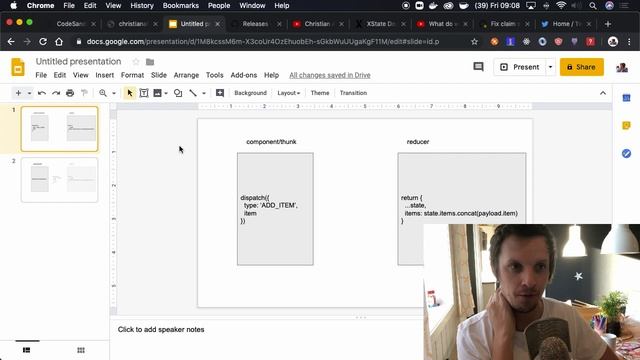This screenshot has height=360, width=640.
Task: Choose the Select cursor tool
Action: [130, 93]
